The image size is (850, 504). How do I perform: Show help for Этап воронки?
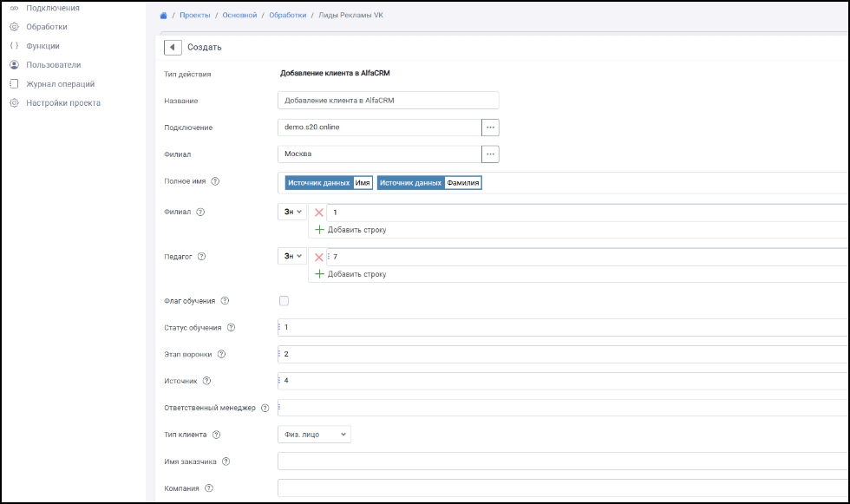tap(221, 354)
